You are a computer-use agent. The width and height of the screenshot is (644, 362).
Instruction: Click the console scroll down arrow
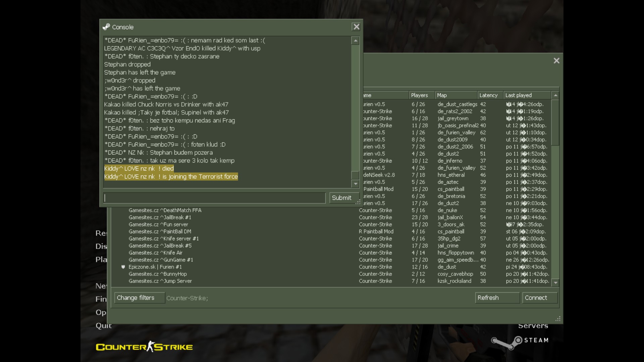coord(355,183)
